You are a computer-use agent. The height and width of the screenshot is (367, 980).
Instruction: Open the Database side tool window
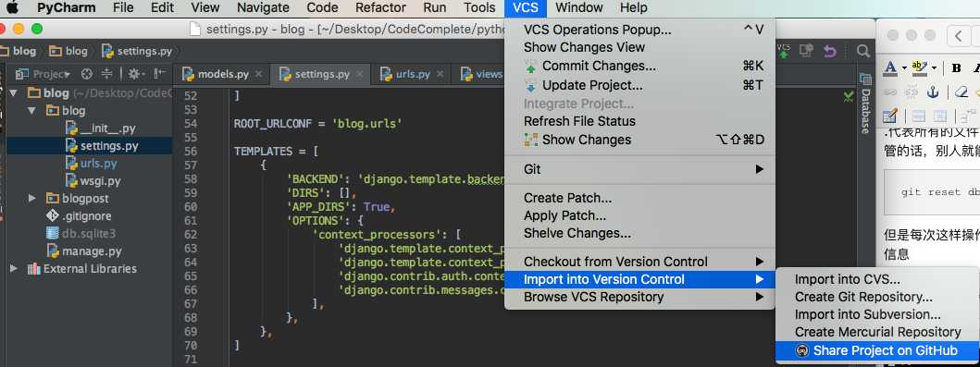click(x=865, y=104)
